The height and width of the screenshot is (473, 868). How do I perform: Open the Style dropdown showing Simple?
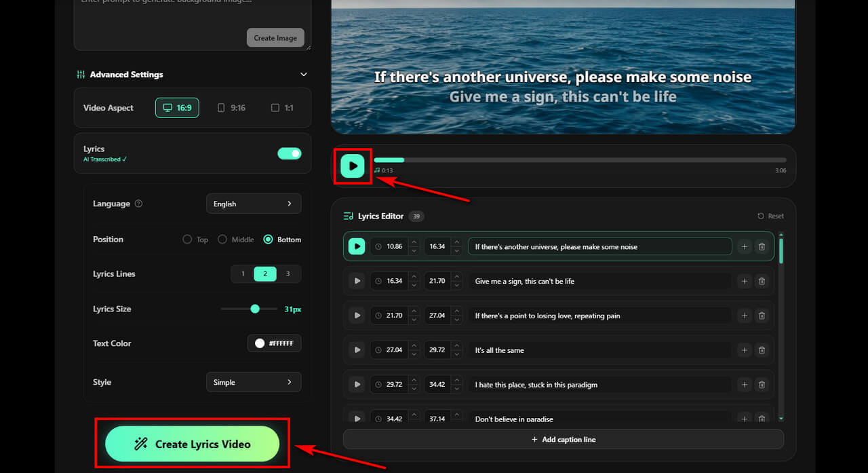point(254,382)
